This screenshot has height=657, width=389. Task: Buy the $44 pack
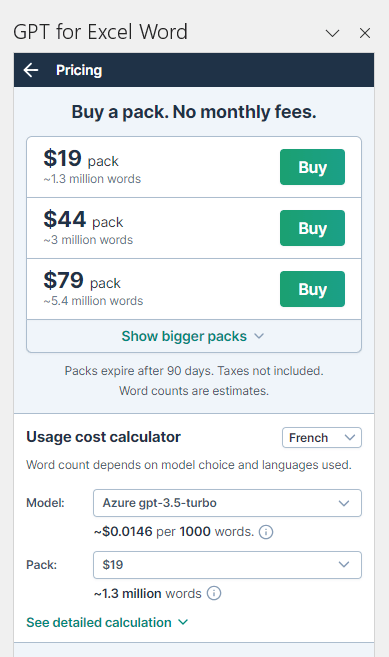(312, 228)
